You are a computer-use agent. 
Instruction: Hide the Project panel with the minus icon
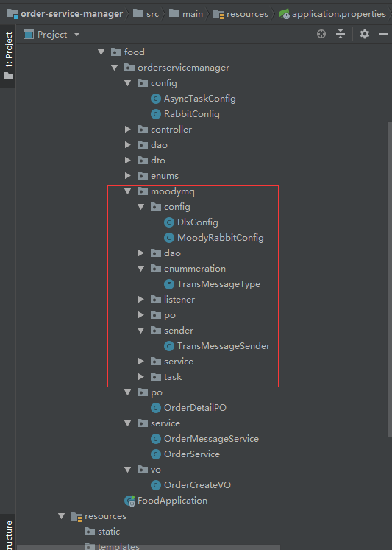(x=384, y=34)
